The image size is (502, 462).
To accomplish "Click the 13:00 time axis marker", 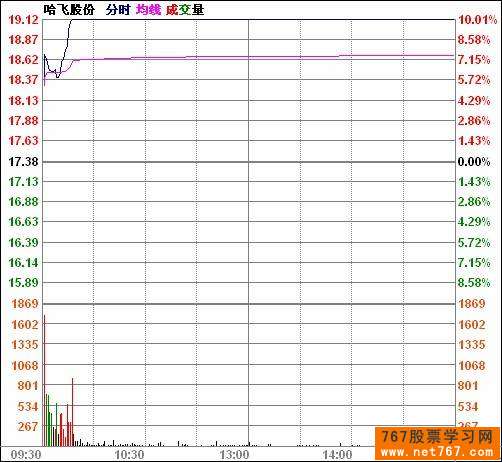I will click(x=234, y=455).
